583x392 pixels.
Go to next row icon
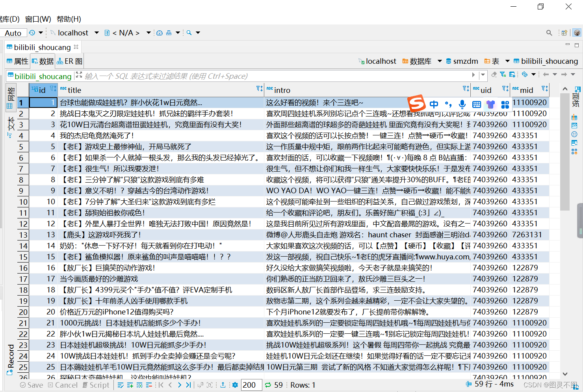[180, 385]
